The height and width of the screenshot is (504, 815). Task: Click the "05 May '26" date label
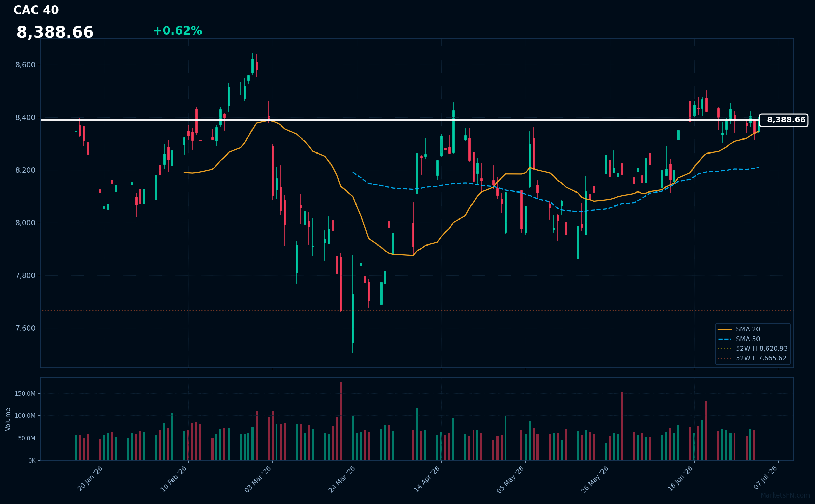click(x=511, y=479)
